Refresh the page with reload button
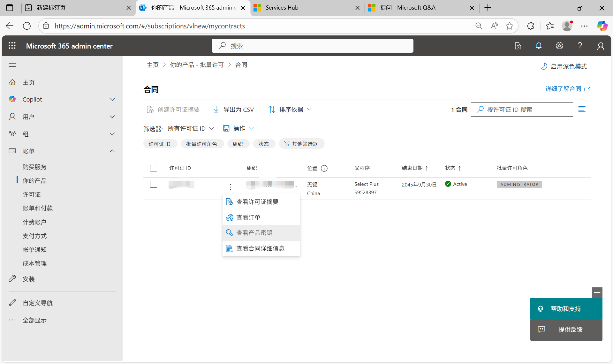Screen dimensions: 613x364 coord(27,26)
